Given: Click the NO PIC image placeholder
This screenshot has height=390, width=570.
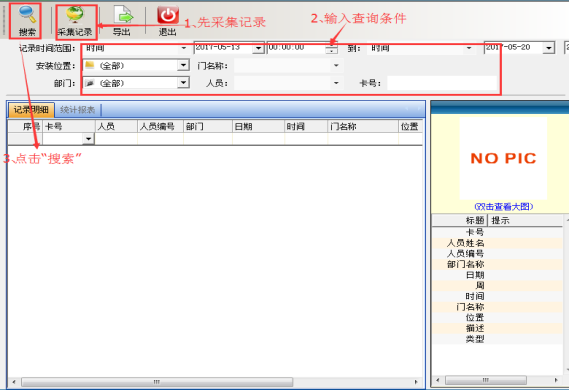Looking at the screenshot, I should click(x=503, y=158).
